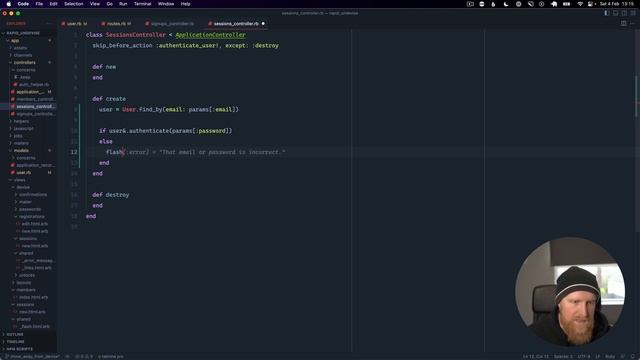Screen dimensions: 640x360
Task: Toggle the primary side bar layout icon
Action: [x=607, y=13]
